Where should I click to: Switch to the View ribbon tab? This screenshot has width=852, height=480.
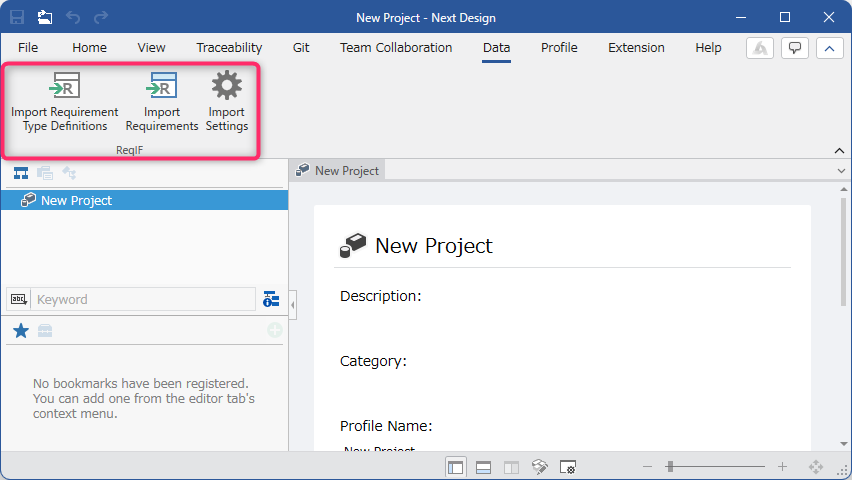pos(151,48)
